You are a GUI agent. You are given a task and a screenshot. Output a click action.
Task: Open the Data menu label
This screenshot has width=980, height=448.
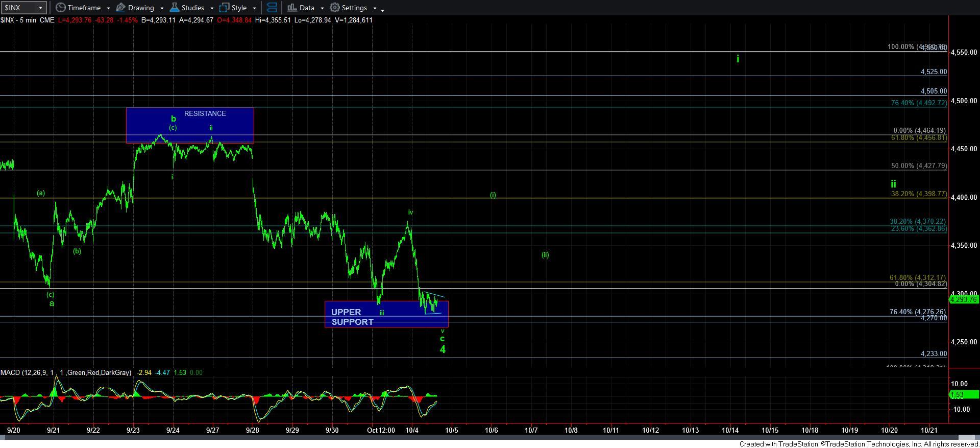tap(307, 8)
